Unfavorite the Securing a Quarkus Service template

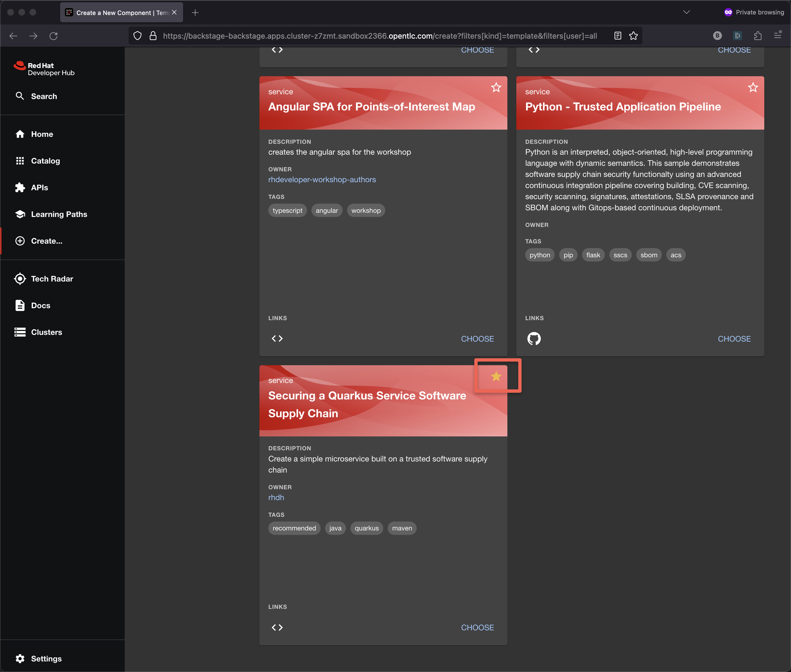point(496,376)
